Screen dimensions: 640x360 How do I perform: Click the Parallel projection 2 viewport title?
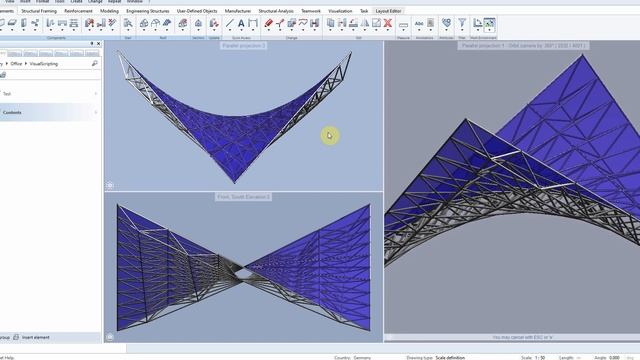(x=243, y=45)
